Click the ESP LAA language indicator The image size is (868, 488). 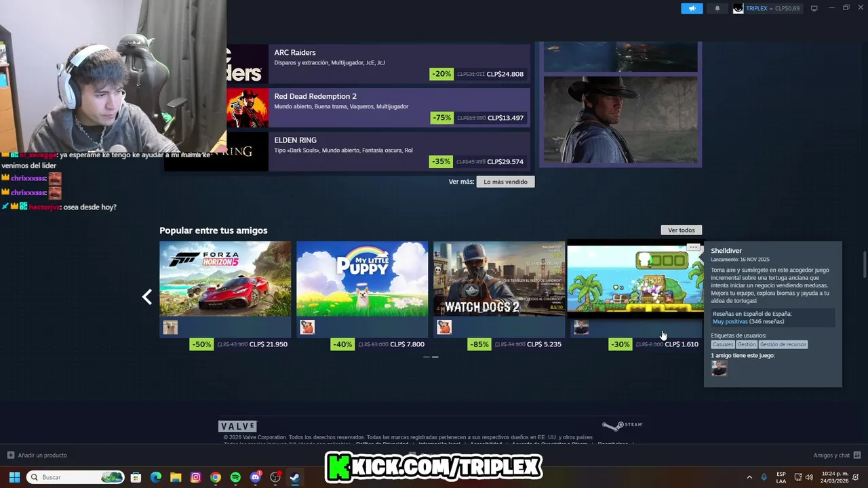[x=781, y=477]
